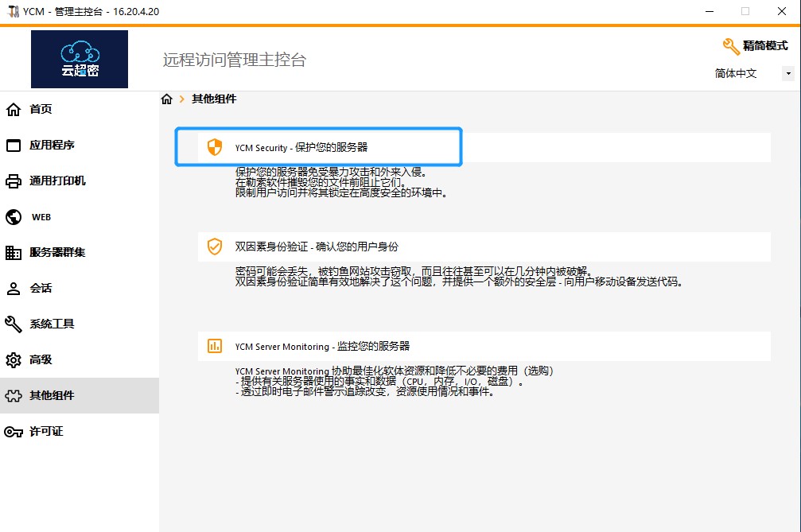The height and width of the screenshot is (532, 801).
Task: Click the home icon in the sidebar
Action: point(14,109)
